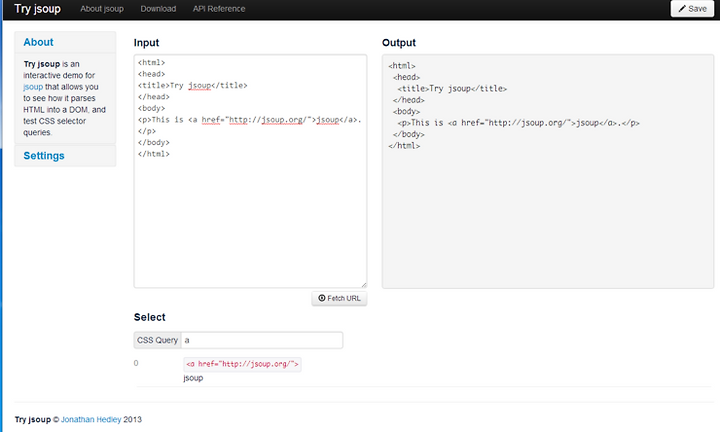Viewport: 720px width, 432px height.
Task: Click the output line with <p>This is
Action: click(518, 123)
